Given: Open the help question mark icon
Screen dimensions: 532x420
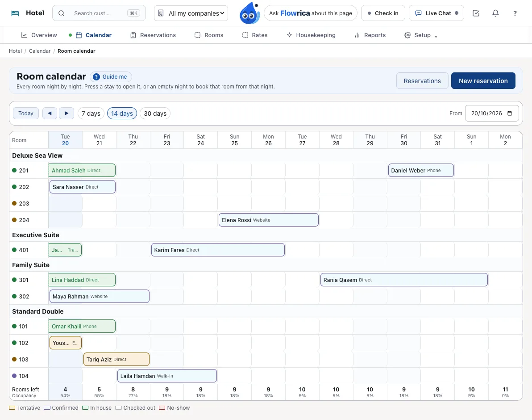Looking at the screenshot, I should [x=515, y=13].
